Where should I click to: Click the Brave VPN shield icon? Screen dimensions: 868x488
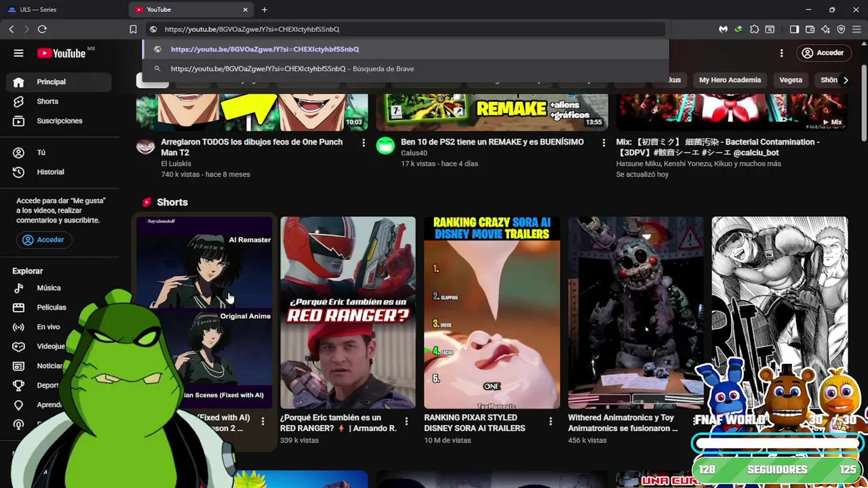coord(841,29)
